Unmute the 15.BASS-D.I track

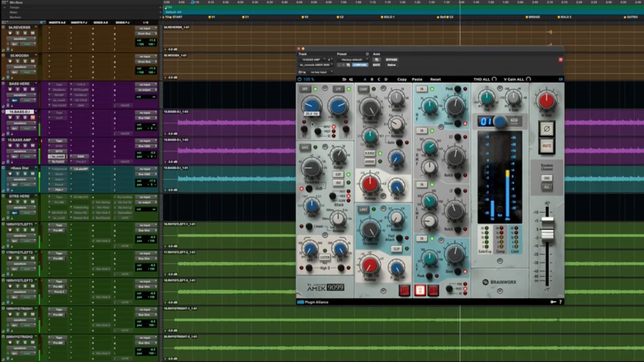[x=32, y=117]
